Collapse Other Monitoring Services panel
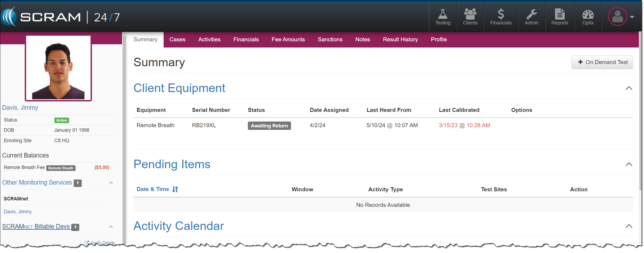 111,183
